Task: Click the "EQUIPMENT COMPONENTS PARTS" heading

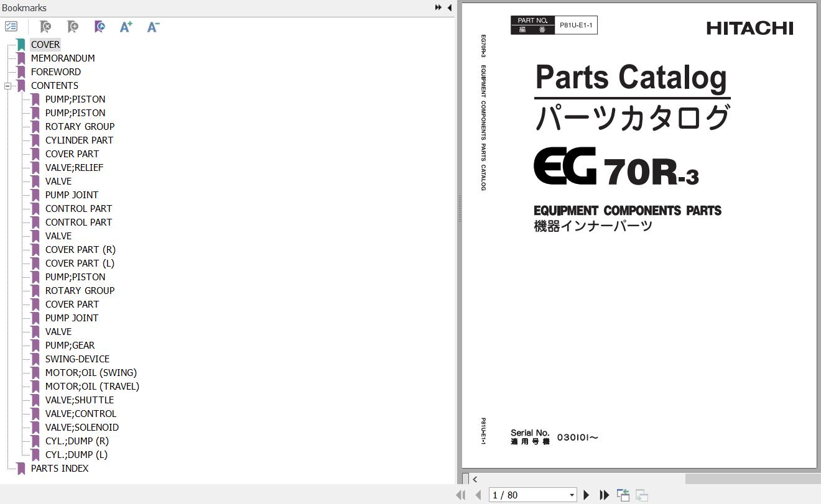Action: [628, 211]
